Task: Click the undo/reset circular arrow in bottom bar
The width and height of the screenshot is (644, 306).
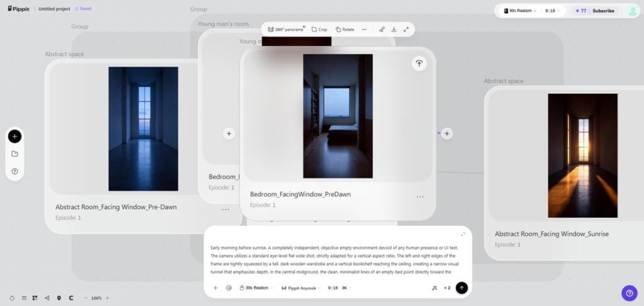Action: click(12, 298)
